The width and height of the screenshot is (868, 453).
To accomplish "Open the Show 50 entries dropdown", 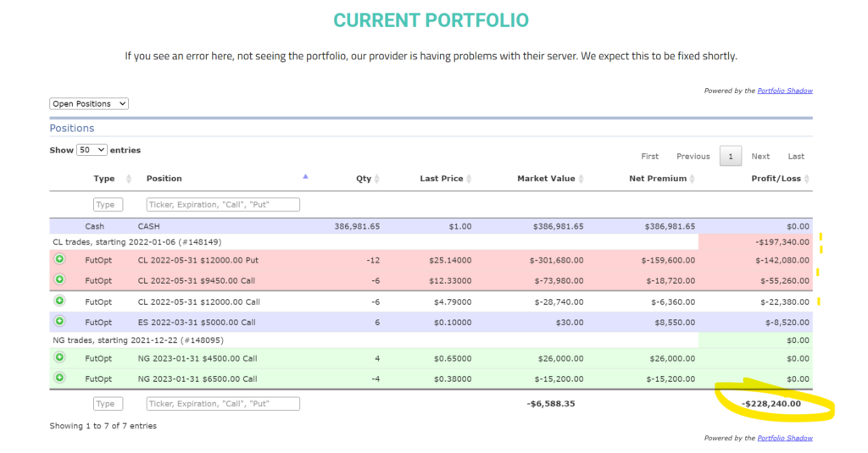I will point(92,150).
